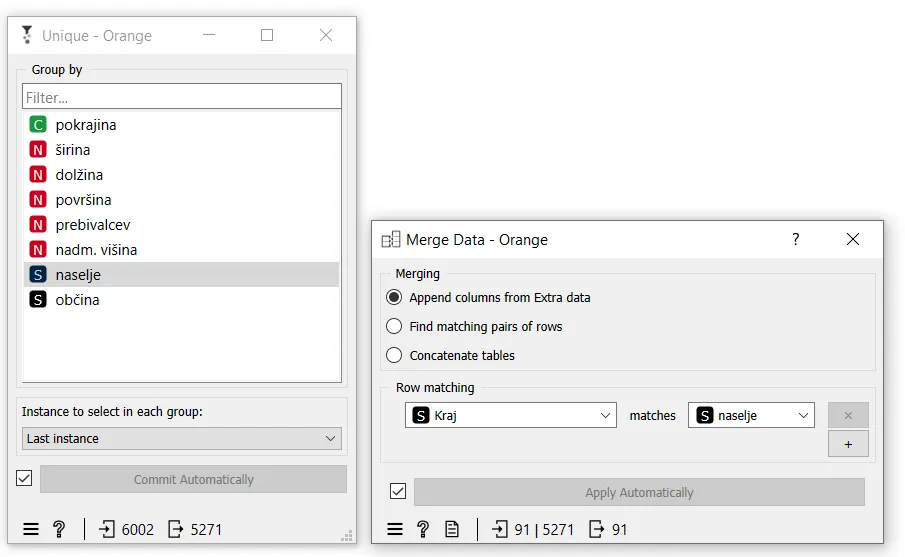Click Merge Data input summary icon 91 | 5271
This screenshot has height=557, width=905.
[x=500, y=529]
